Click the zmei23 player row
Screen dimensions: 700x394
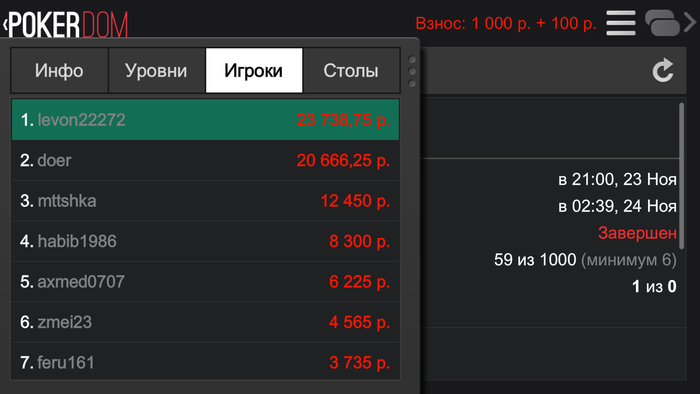coord(205,322)
